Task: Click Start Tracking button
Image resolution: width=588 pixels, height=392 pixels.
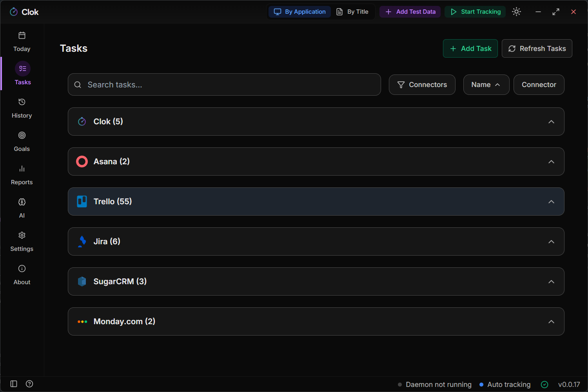Action: point(475,12)
